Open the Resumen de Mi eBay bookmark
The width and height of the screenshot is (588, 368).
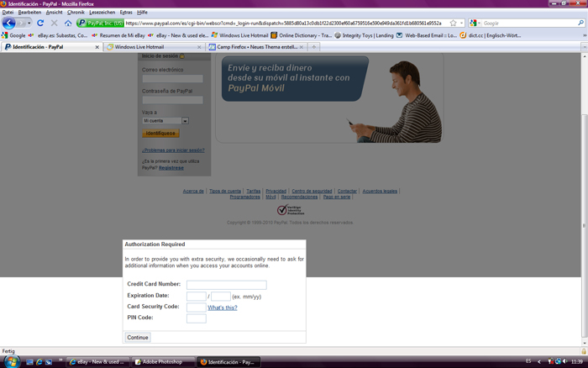coord(118,35)
